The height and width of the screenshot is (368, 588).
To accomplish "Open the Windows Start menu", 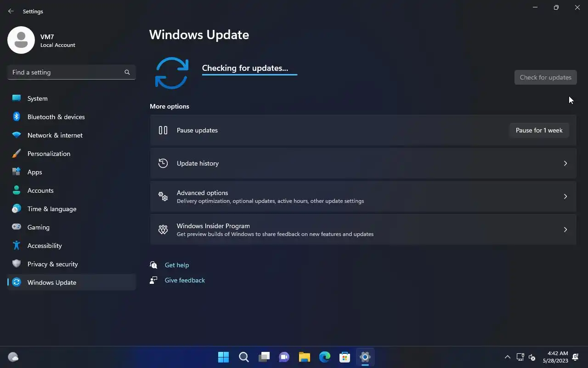I will 223,357.
